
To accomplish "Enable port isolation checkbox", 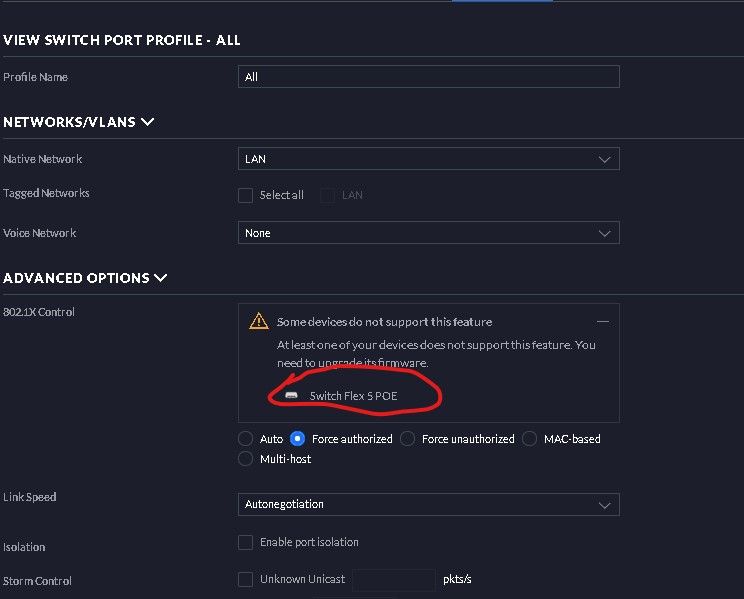I will click(245, 542).
